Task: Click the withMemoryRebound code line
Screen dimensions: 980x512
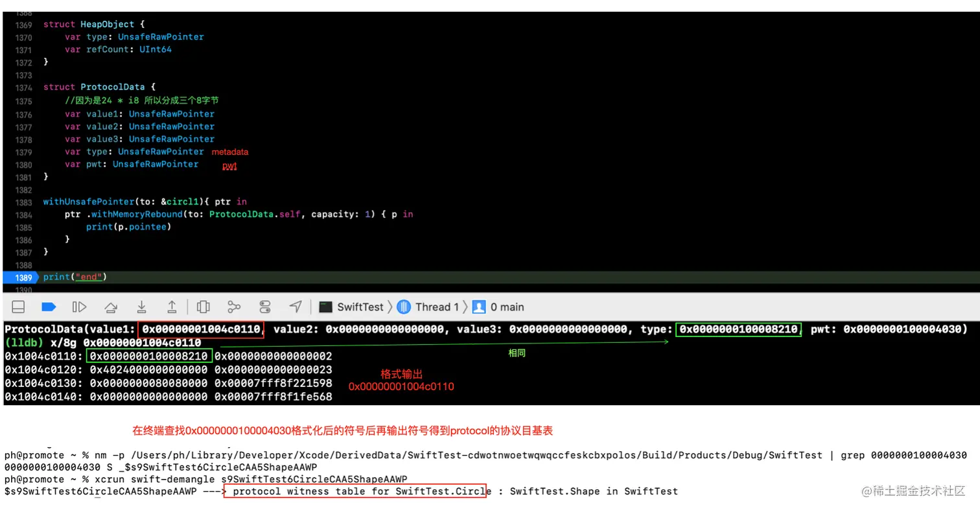Action: pos(239,214)
